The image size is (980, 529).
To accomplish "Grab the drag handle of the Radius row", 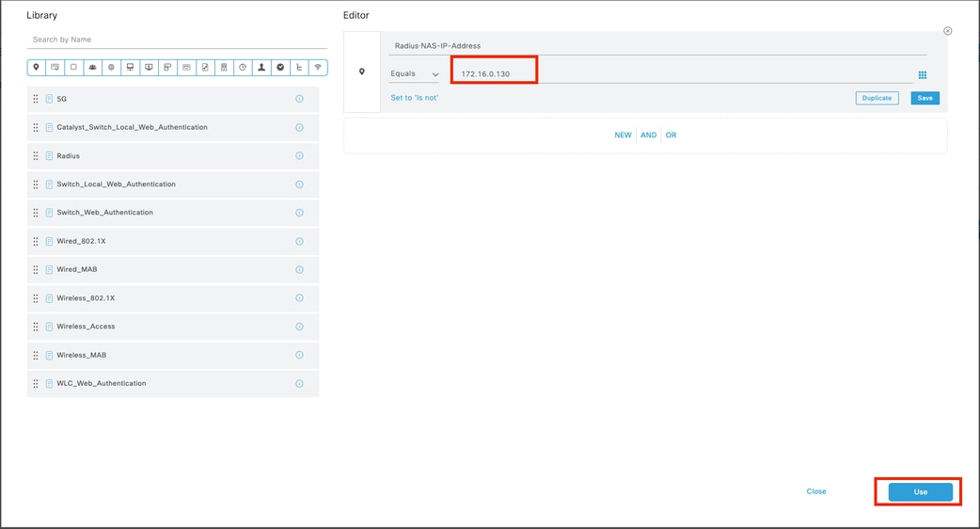I will point(36,155).
